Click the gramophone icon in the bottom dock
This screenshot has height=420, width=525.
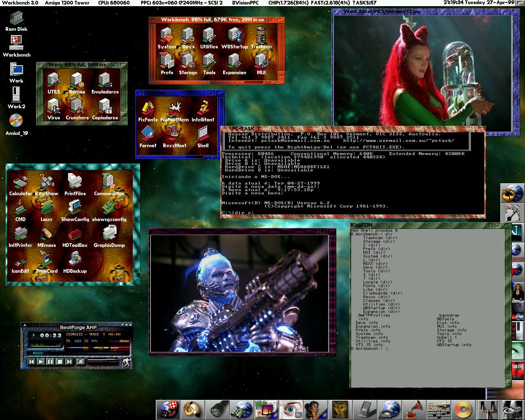click(415, 409)
